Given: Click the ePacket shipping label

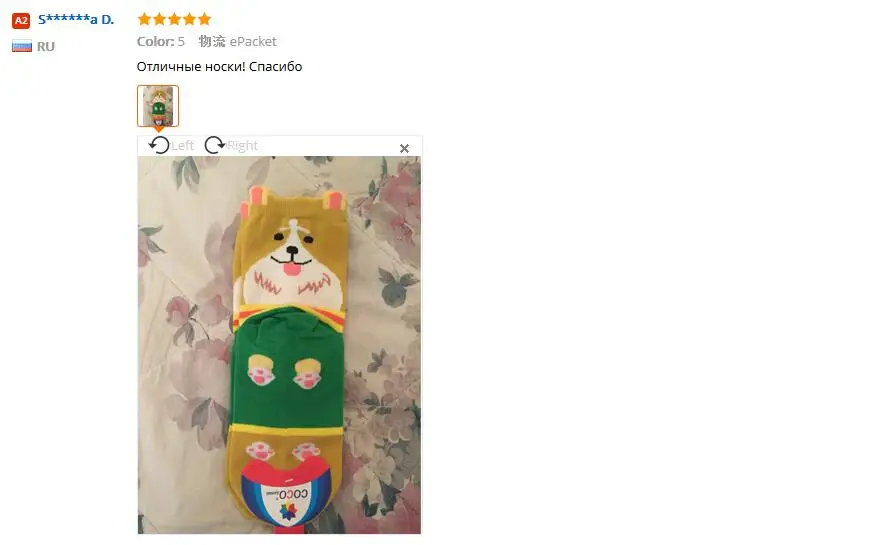Looking at the screenshot, I should pyautogui.click(x=253, y=41).
